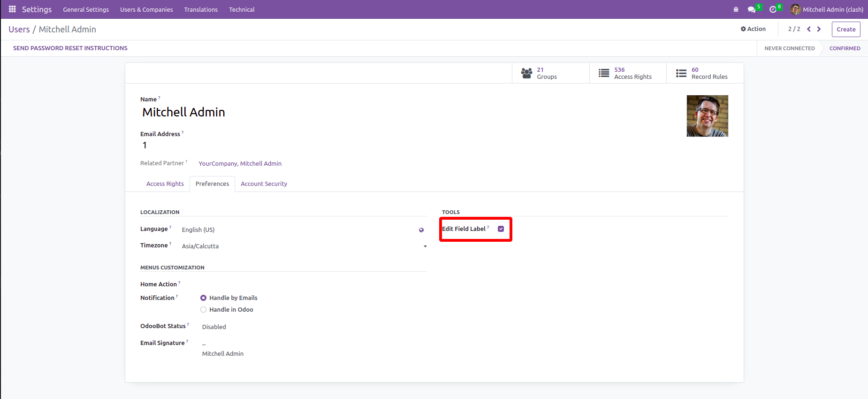Click the Mitchell Admin name field

tap(183, 112)
